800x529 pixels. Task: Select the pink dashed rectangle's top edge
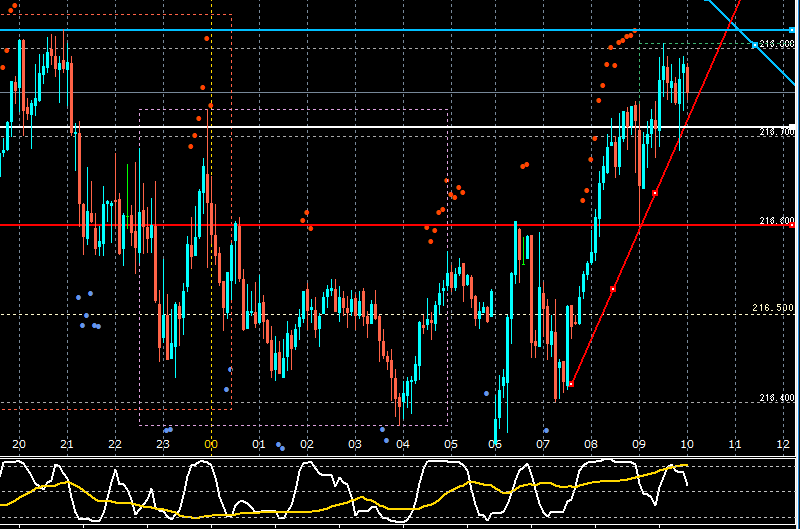point(294,109)
